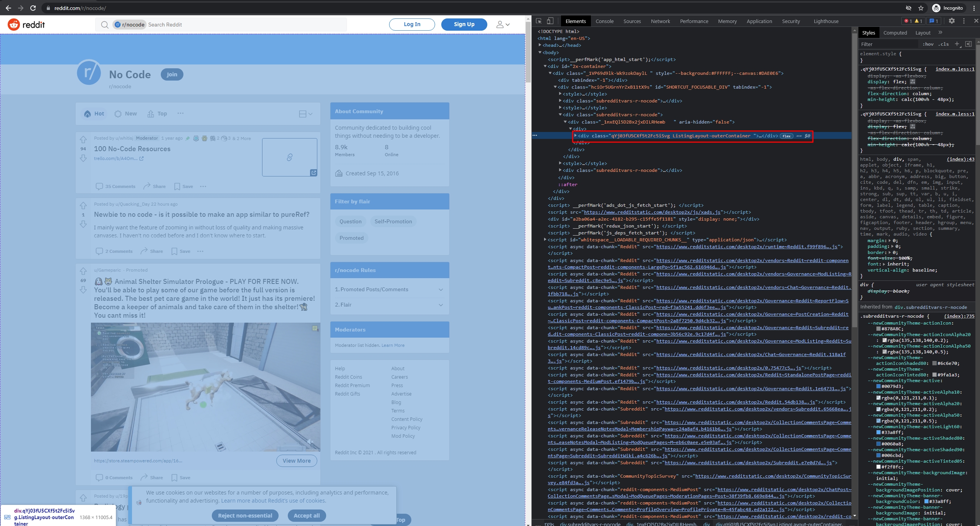
Task: Open the Chrome three-dot menu
Action: (x=974, y=8)
